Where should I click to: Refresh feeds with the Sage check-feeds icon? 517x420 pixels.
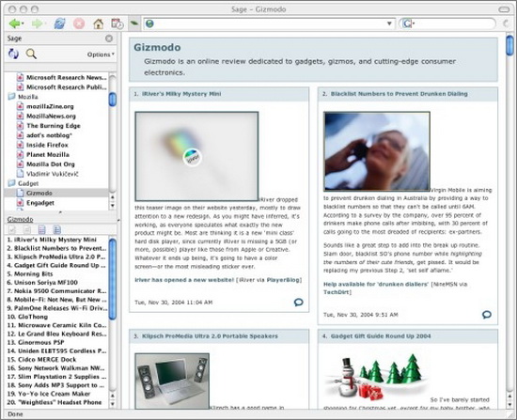13,54
